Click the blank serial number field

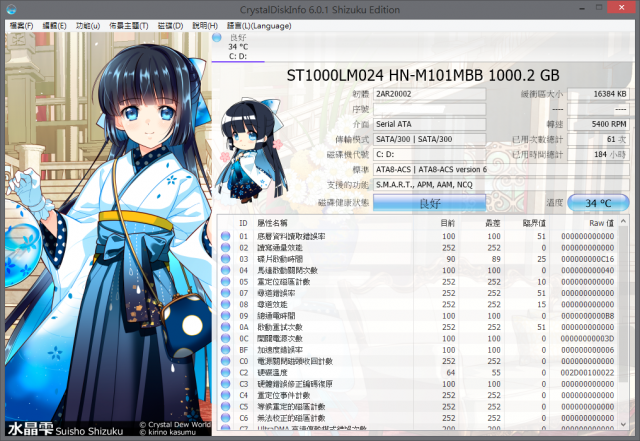[429, 109]
